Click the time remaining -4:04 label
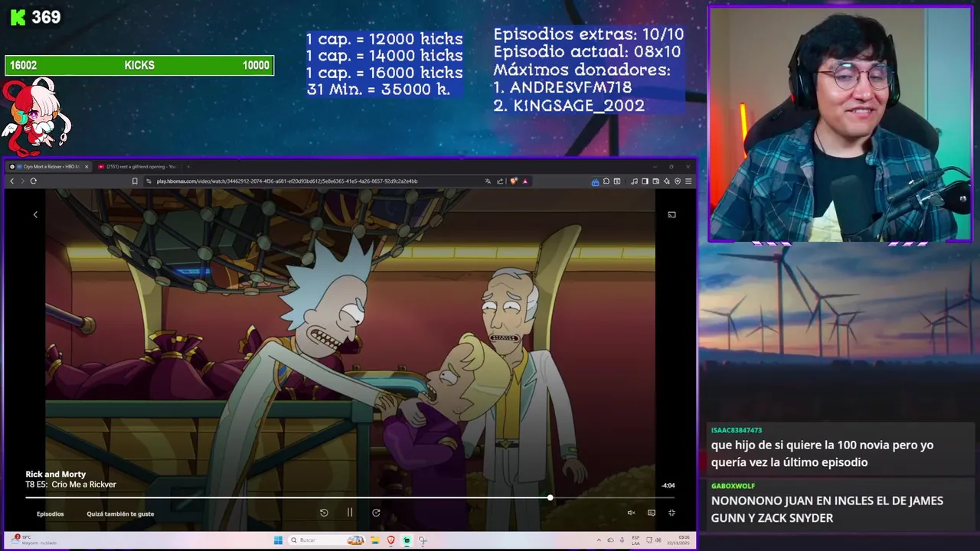This screenshot has width=980, height=551. pos(668,485)
